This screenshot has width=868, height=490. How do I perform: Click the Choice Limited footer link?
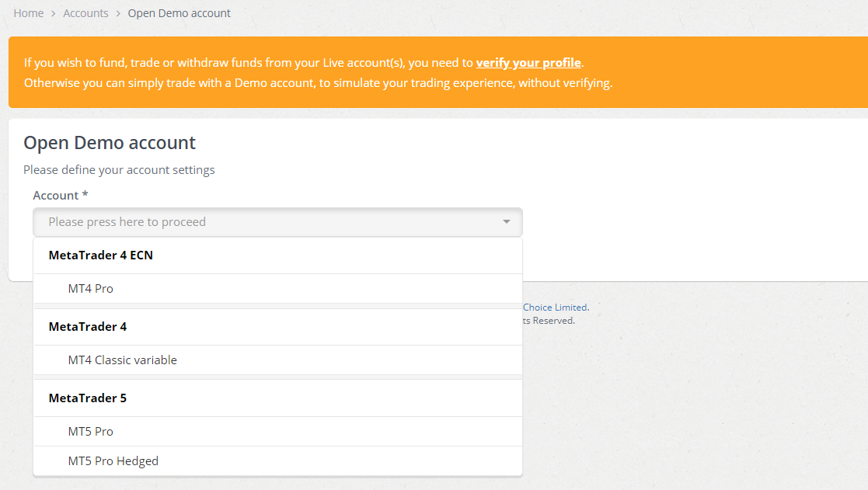(x=556, y=308)
